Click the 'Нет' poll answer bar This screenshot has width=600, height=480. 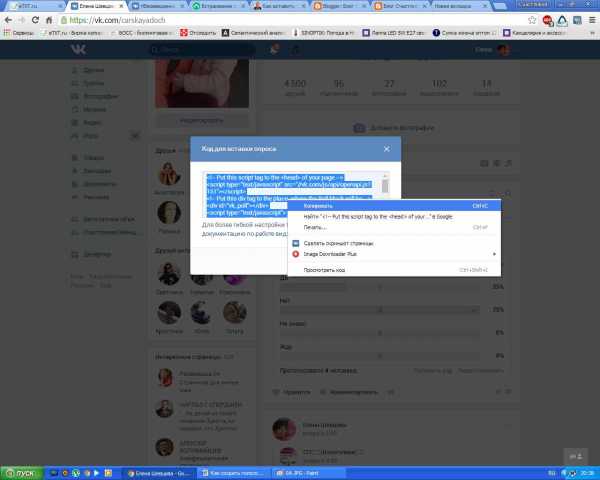(380, 310)
